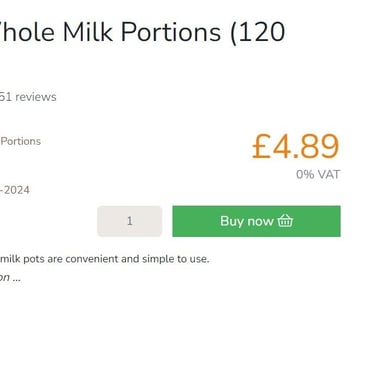Click the £4.89 price text
This screenshot has width=375, height=366.
tap(296, 146)
